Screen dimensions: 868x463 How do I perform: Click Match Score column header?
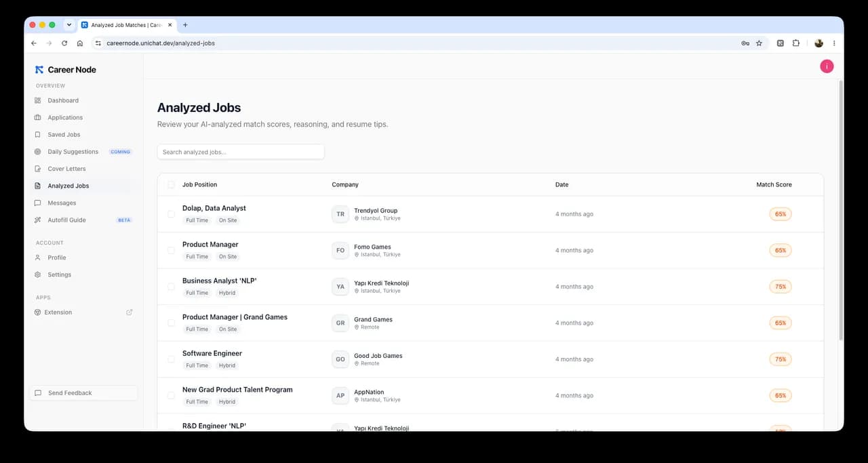pos(774,184)
